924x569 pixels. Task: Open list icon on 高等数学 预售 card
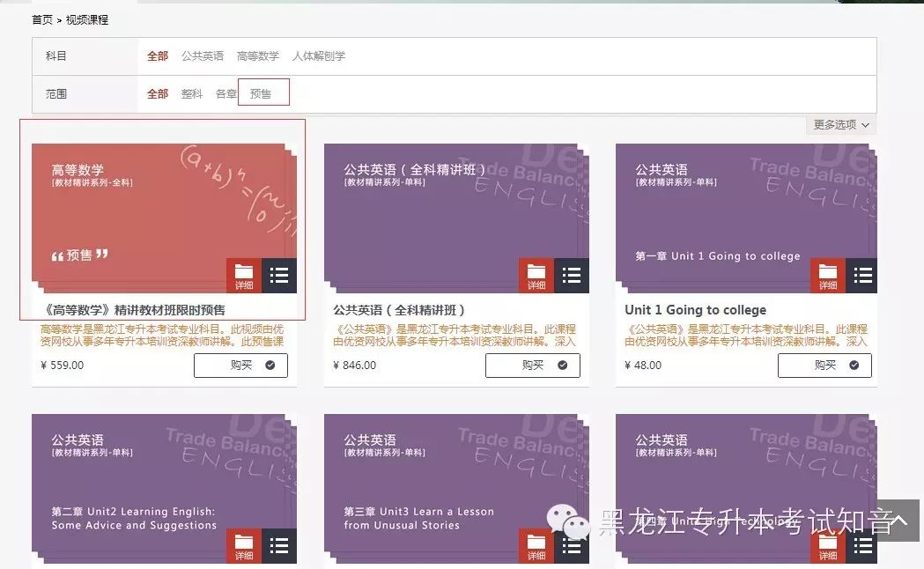click(x=279, y=275)
